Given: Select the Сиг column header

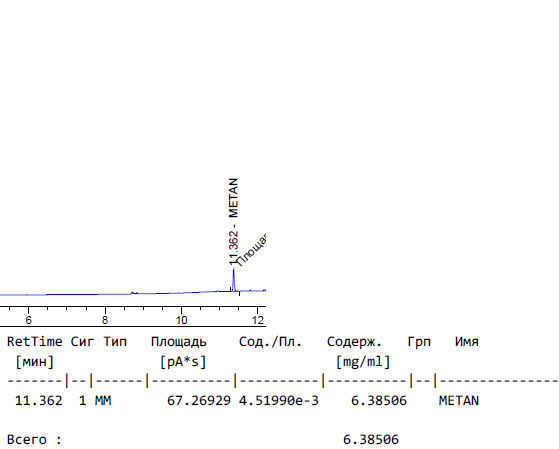Looking at the screenshot, I should tap(82, 342).
